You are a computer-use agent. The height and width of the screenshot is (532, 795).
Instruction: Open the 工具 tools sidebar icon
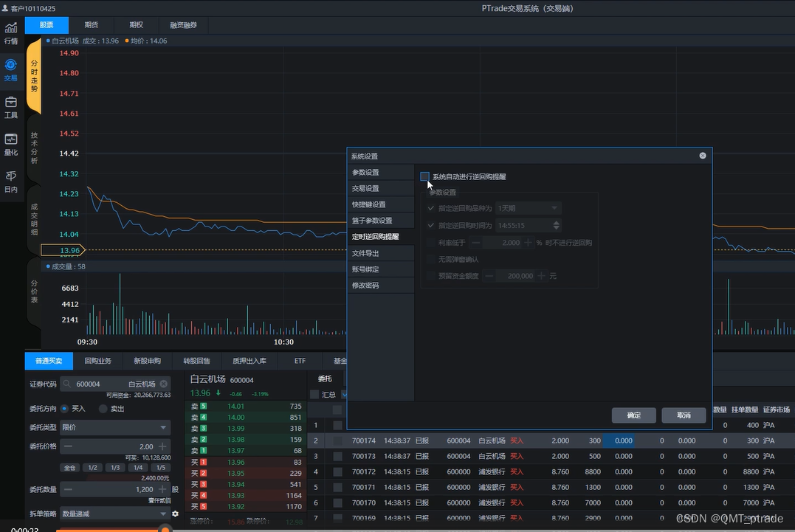(10, 108)
